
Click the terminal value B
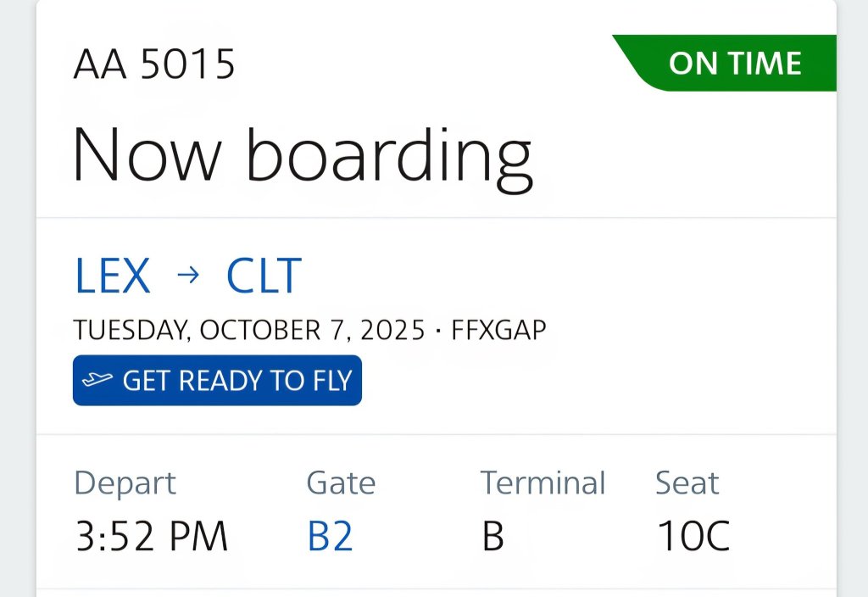(x=492, y=536)
